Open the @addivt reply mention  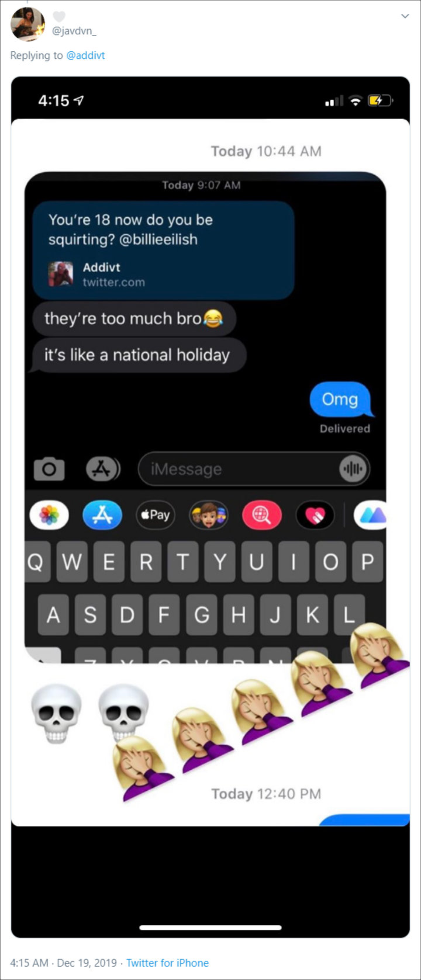(85, 55)
